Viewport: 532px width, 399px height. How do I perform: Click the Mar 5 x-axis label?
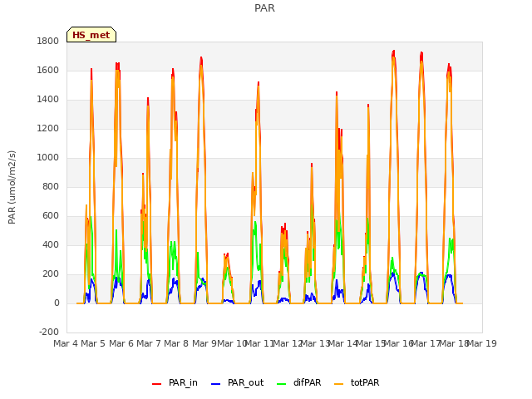point(93,343)
